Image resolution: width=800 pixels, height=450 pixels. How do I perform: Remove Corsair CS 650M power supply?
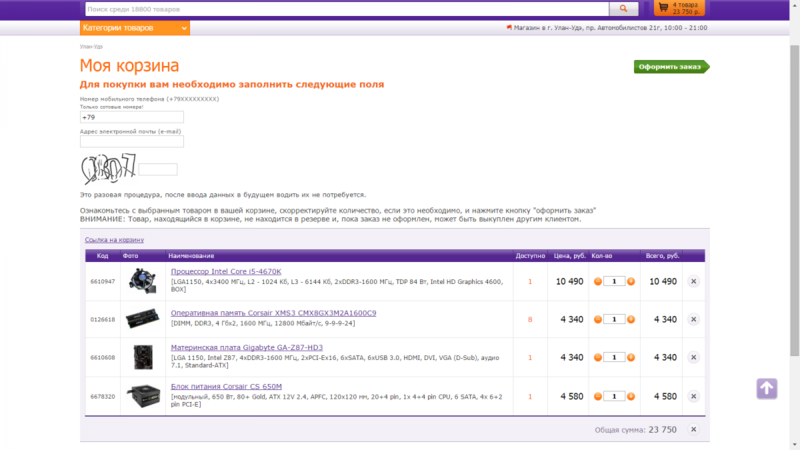[x=693, y=397]
